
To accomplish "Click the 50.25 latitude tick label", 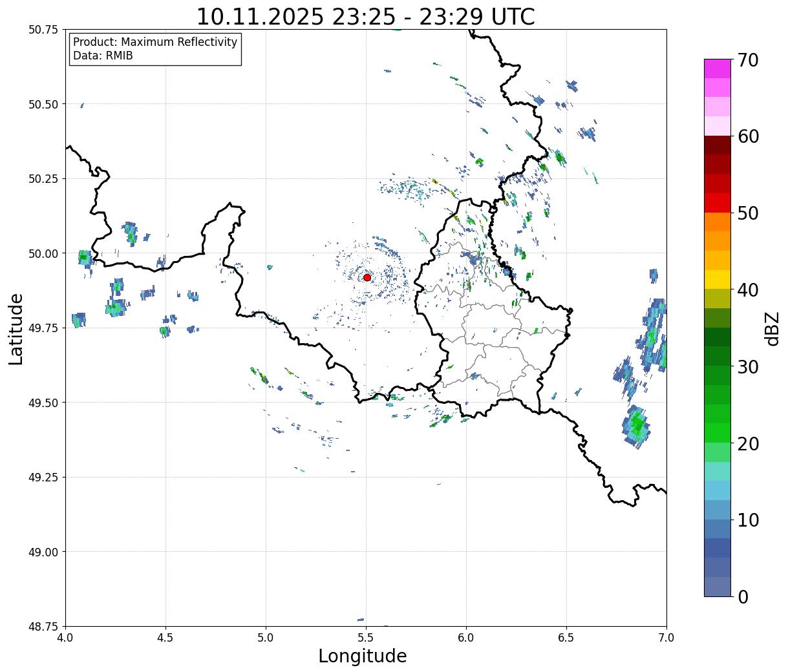I will pos(43,179).
